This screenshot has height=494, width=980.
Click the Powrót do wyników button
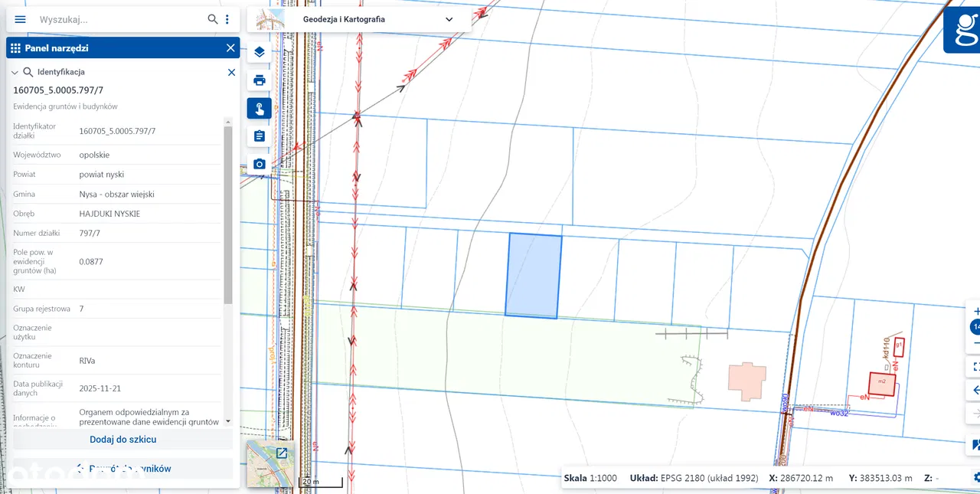(x=122, y=468)
